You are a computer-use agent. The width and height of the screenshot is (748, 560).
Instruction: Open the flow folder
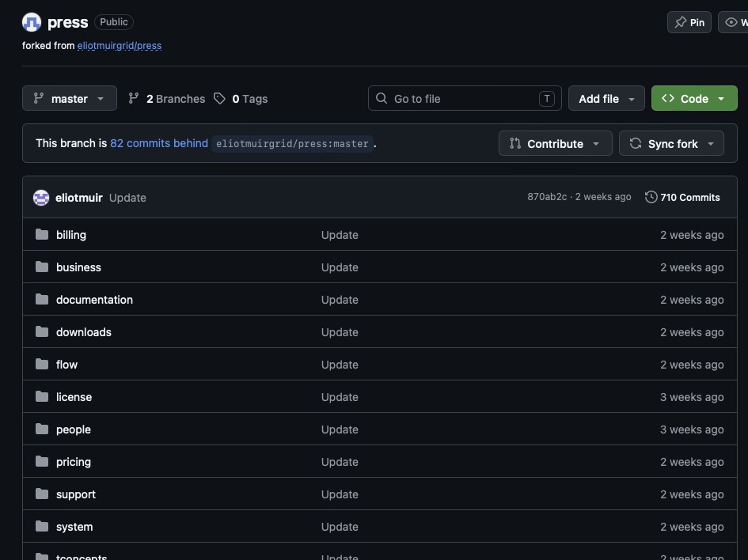pos(66,365)
